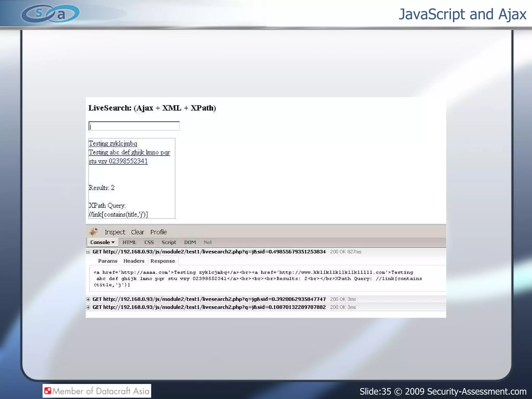Open the Headers tab of request

[134, 261]
